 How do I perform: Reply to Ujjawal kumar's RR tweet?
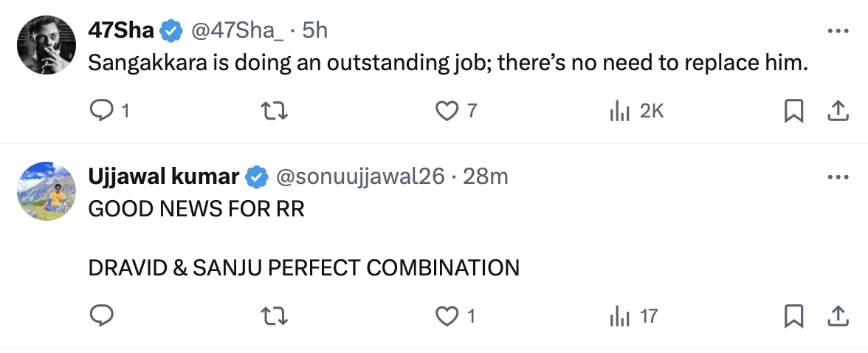(100, 316)
